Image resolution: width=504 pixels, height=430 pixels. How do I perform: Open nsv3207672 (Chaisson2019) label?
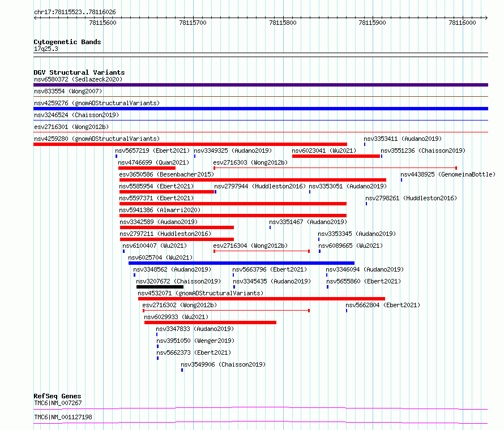pos(178,281)
